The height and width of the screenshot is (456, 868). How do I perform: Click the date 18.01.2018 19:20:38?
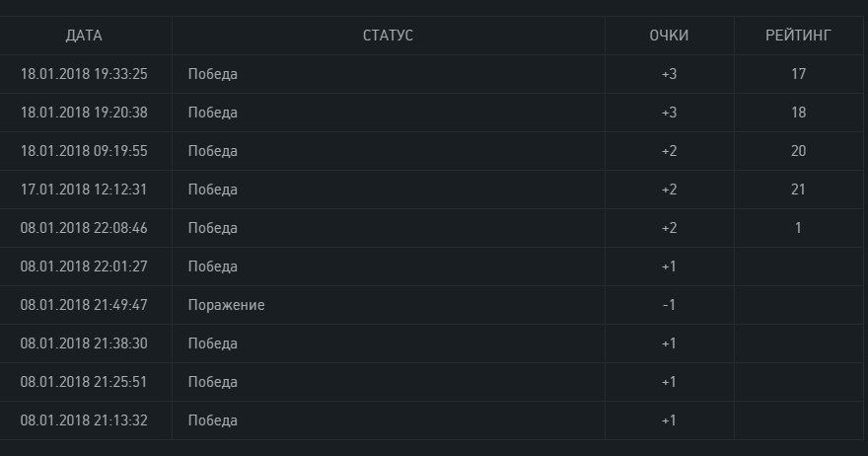click(x=84, y=113)
